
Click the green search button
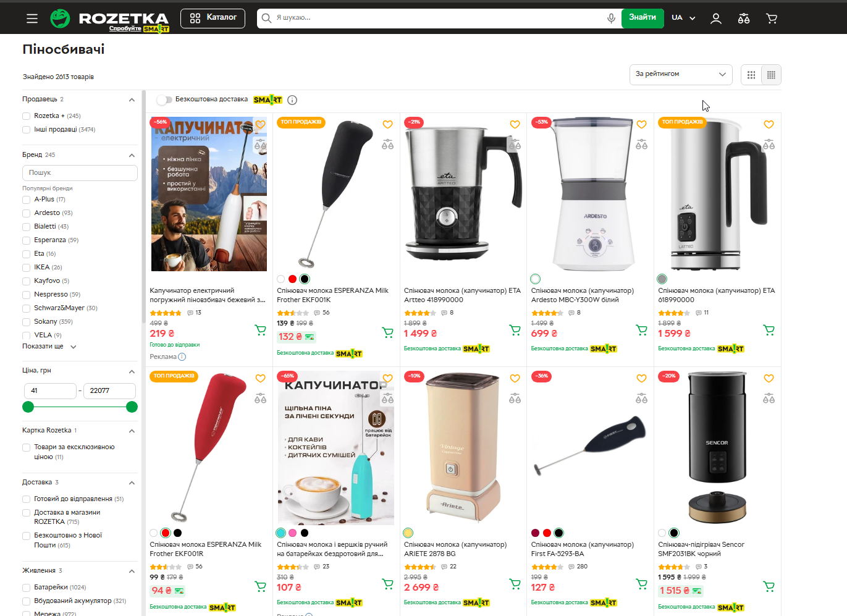click(x=643, y=18)
